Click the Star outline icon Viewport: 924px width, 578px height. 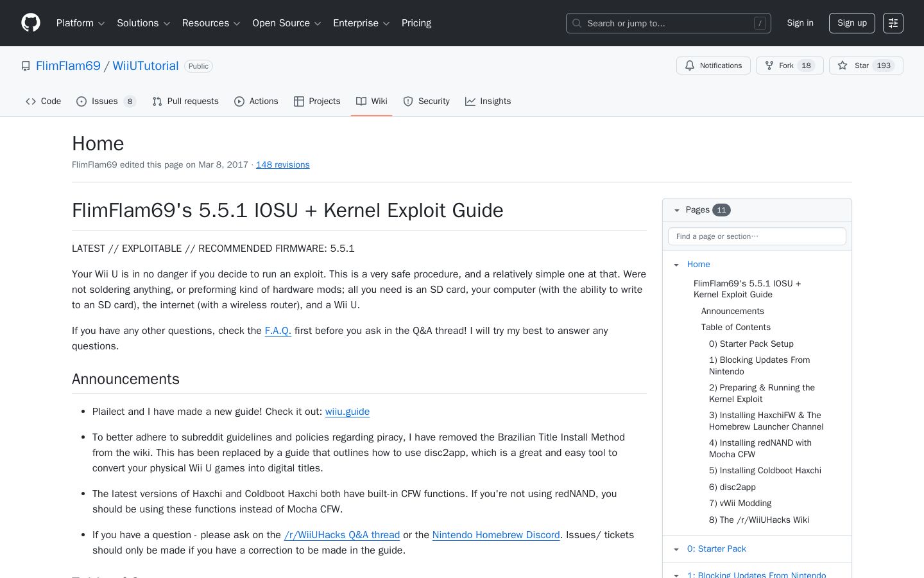[843, 66]
